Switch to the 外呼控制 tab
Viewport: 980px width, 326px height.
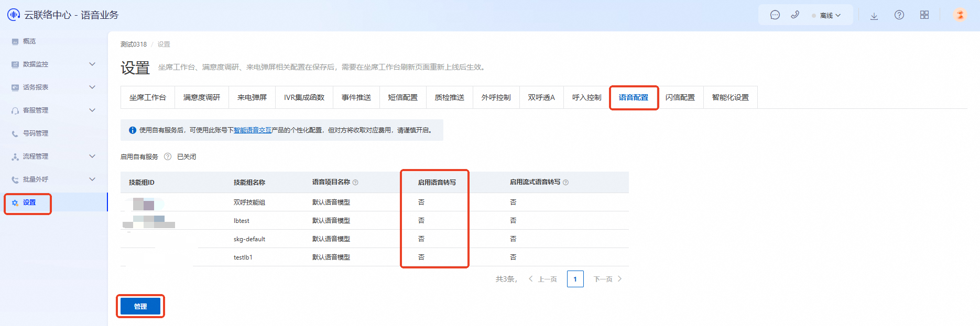496,97
